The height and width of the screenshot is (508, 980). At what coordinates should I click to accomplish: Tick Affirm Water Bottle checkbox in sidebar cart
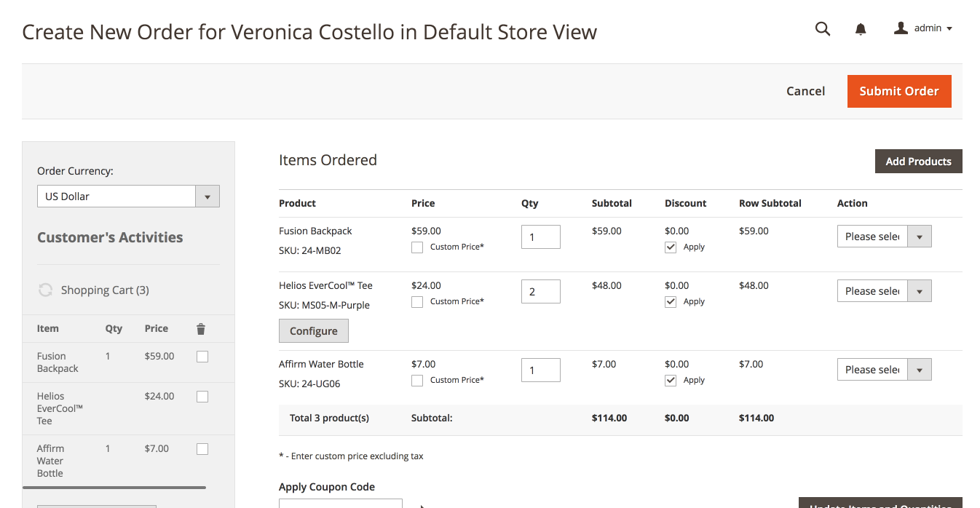(202, 449)
